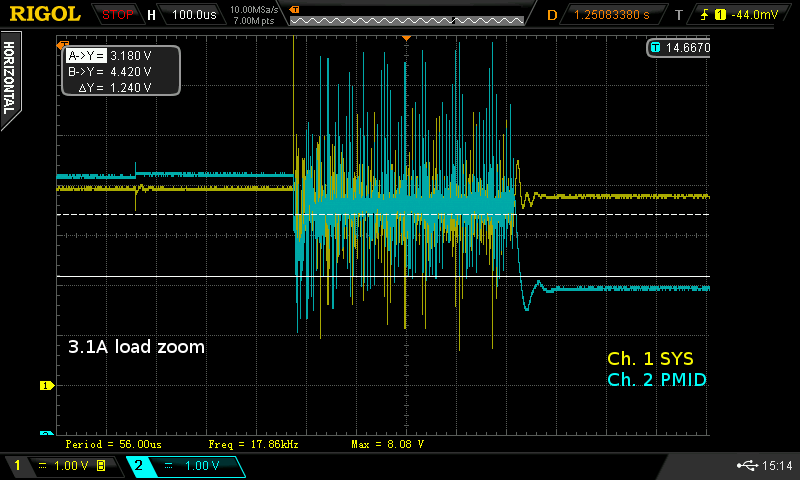Select channel 1 scale label 1.00 V
This screenshot has height=480, width=800.
tap(71, 466)
